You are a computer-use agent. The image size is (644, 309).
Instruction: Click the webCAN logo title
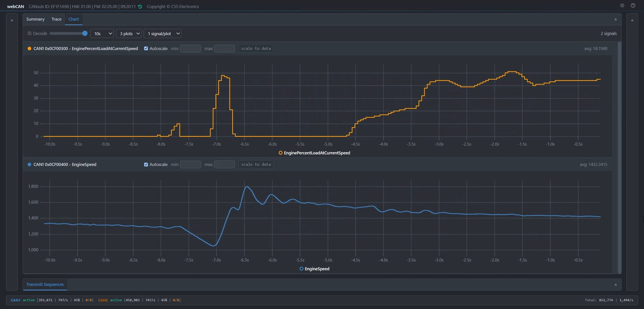coord(16,6)
